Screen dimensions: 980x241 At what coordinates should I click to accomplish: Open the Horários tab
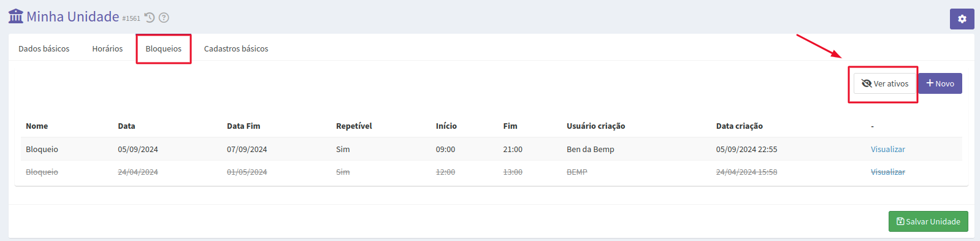pos(107,48)
